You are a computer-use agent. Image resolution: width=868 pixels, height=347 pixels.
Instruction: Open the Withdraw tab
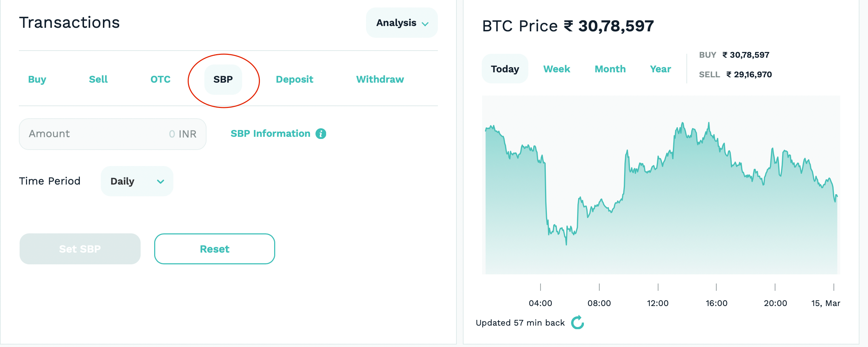380,79
